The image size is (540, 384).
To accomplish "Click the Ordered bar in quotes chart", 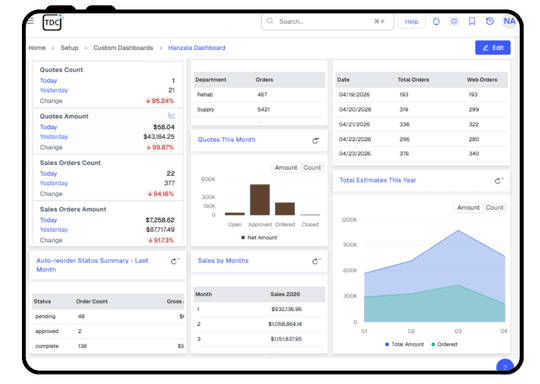I will 285,209.
